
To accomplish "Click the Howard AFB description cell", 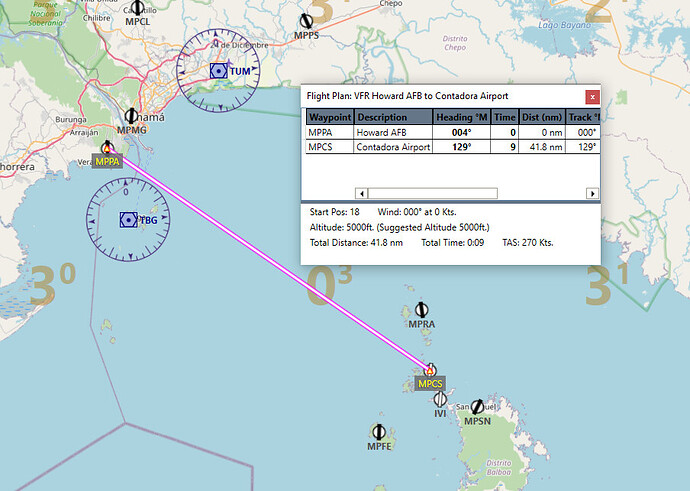I will (x=393, y=132).
